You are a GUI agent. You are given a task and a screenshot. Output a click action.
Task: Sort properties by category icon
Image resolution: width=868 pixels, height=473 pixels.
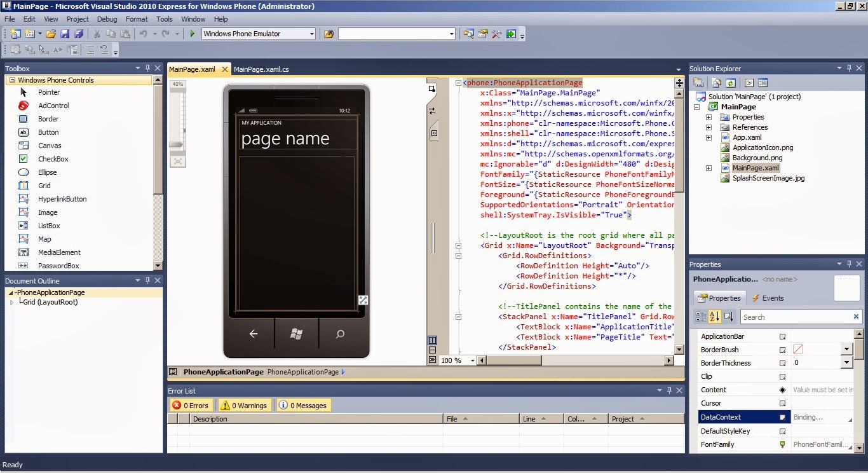coord(700,317)
